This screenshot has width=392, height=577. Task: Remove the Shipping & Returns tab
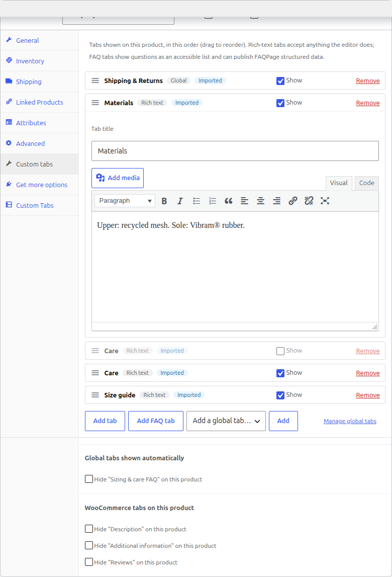tap(368, 81)
